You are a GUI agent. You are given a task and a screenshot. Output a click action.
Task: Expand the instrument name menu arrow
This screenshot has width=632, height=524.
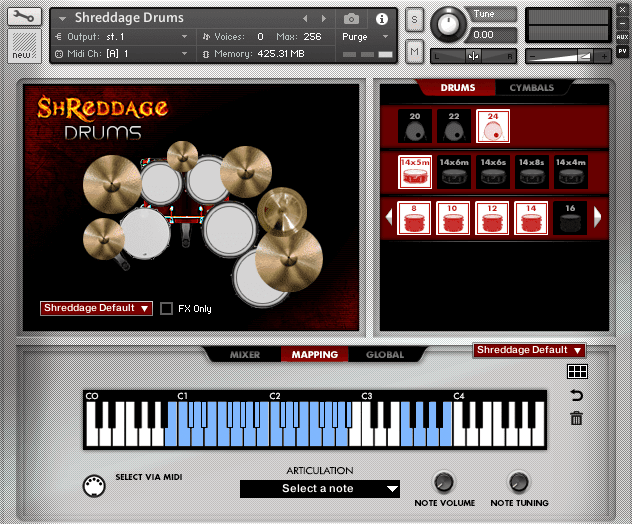62,19
